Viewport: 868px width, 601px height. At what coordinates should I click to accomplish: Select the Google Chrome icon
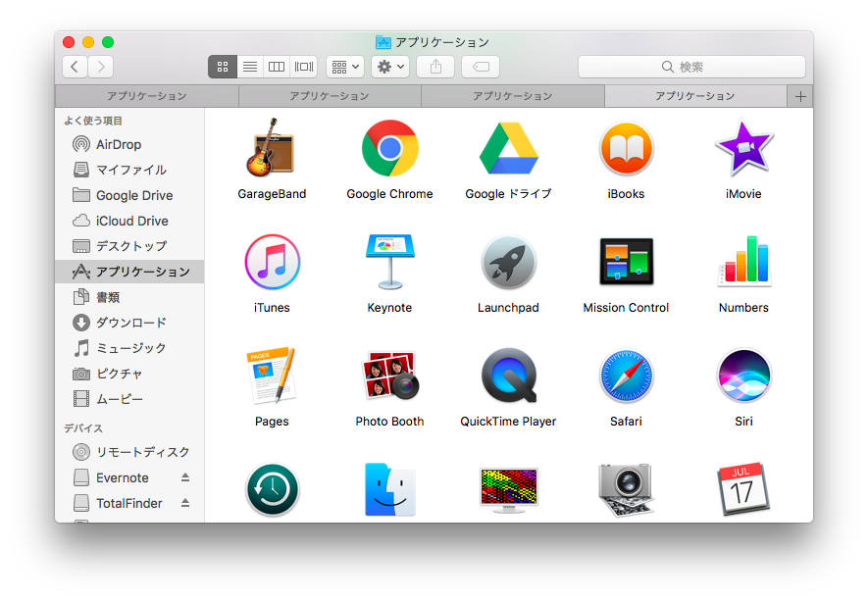pos(389,148)
